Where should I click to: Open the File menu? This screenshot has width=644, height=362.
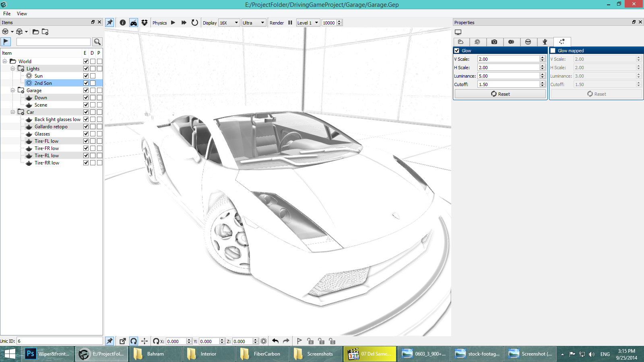(7, 14)
